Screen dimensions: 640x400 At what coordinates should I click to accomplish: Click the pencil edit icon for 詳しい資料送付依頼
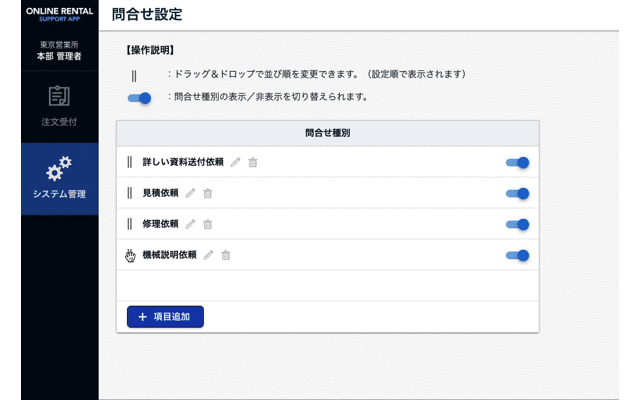pos(236,162)
